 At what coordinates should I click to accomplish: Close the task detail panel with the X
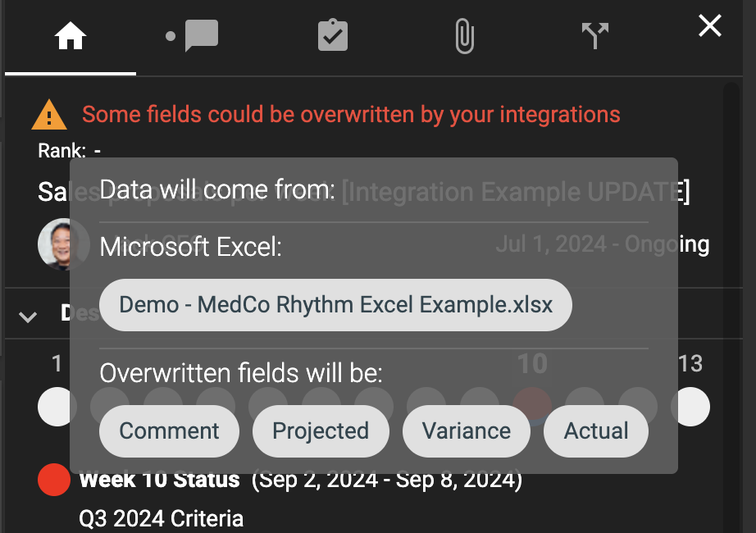pyautogui.click(x=708, y=25)
